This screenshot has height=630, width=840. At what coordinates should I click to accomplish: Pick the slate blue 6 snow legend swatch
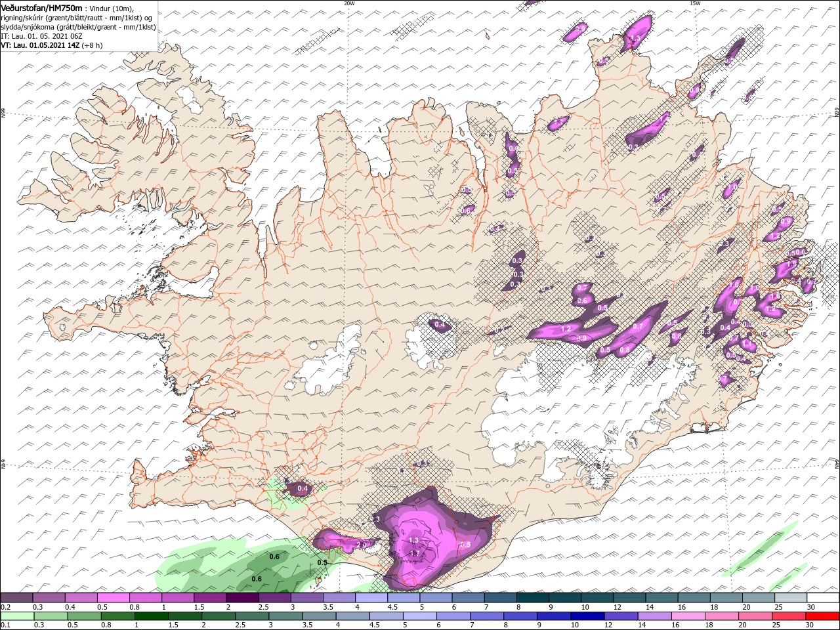coord(468,598)
